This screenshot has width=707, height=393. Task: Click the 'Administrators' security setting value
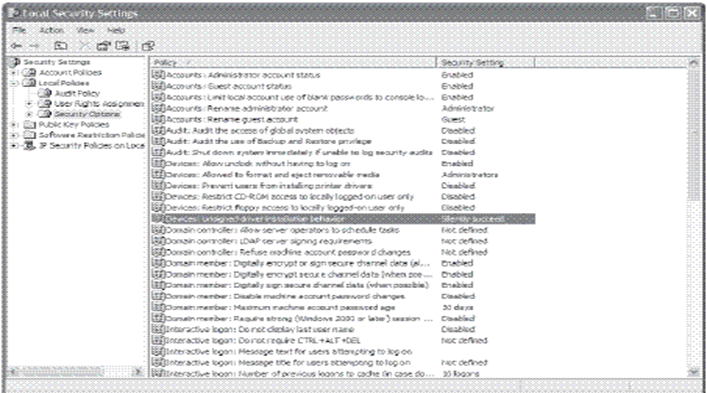(x=469, y=174)
